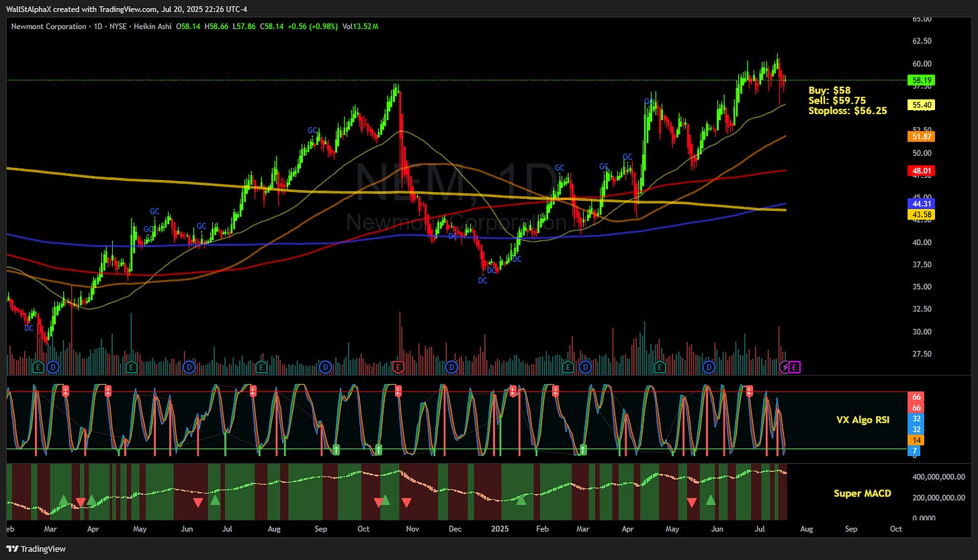Click the yellow Buy: $58 annotation text
Screen dimensions: 978x560
pyautogui.click(x=830, y=90)
